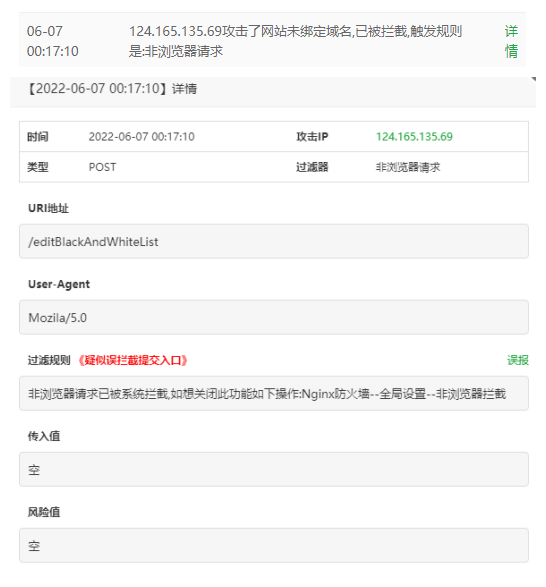
Task: Click the 【2022-06-07 00:17:10】详情 header title
Action: point(112,89)
